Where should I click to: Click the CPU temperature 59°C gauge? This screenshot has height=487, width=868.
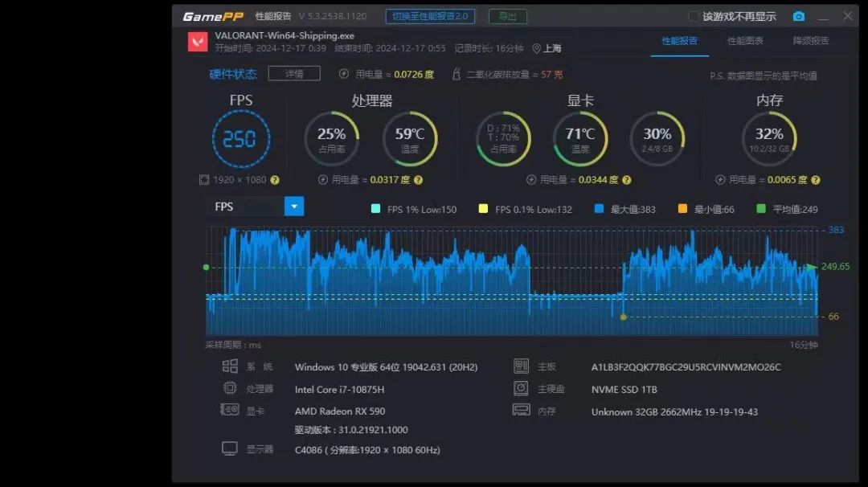(x=410, y=139)
